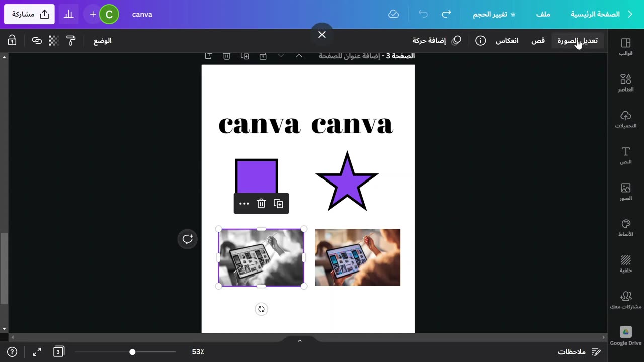This screenshot has height=362, width=644.
Task: Open the Google Drive sidebar panel
Action: 625,336
